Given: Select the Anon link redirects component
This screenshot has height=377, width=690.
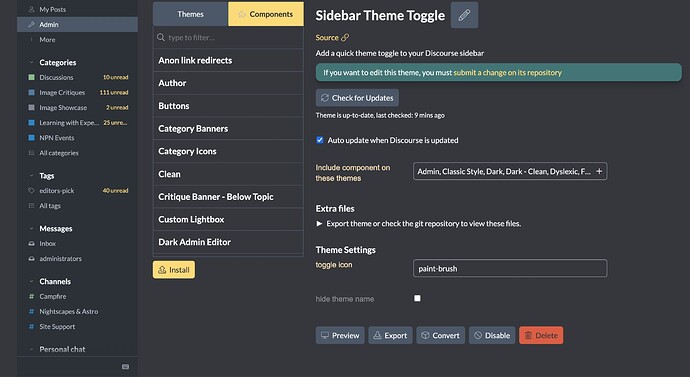Looking at the screenshot, I should click(x=228, y=60).
